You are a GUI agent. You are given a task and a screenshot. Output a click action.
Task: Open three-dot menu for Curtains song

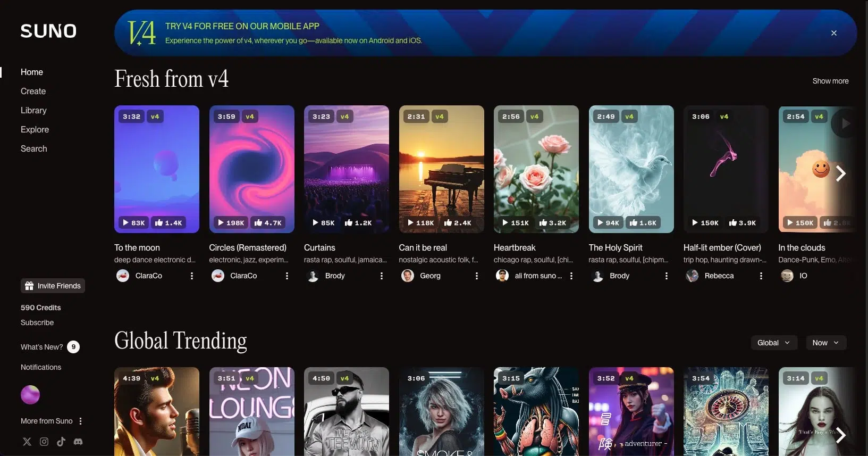click(382, 276)
